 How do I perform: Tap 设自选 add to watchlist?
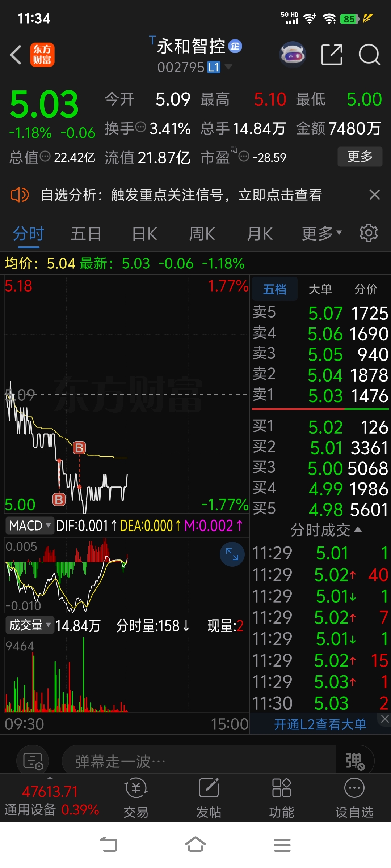(354, 798)
